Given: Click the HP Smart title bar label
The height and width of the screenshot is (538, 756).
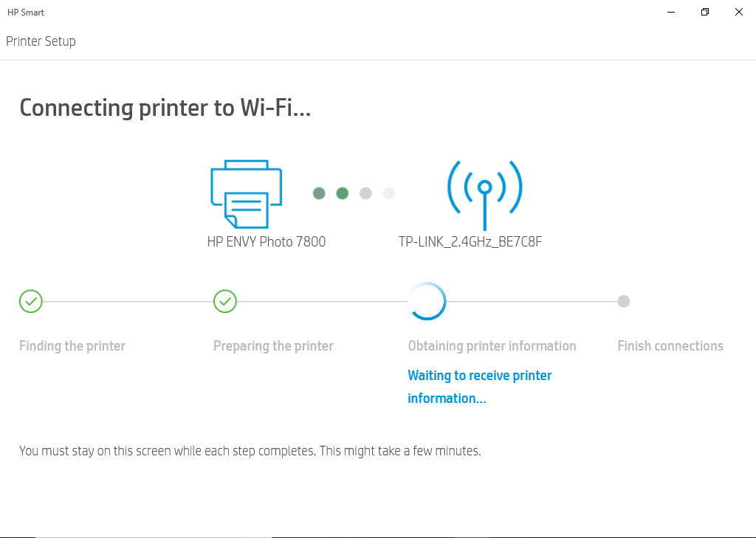Looking at the screenshot, I should (25, 12).
